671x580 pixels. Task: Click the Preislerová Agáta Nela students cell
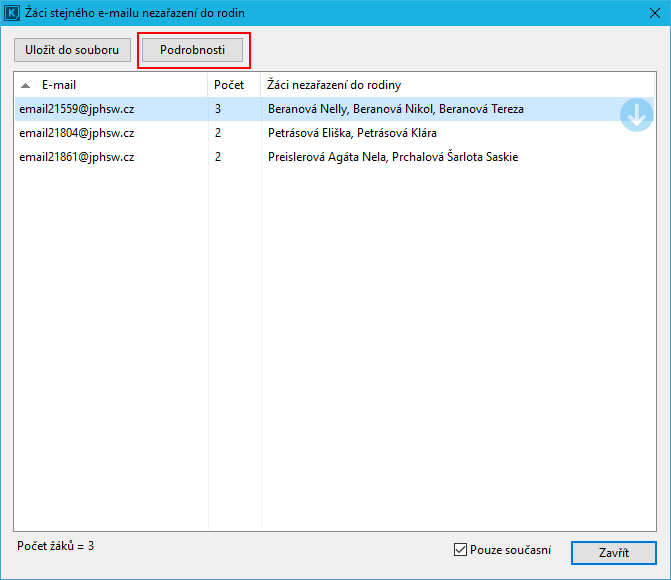(392, 157)
